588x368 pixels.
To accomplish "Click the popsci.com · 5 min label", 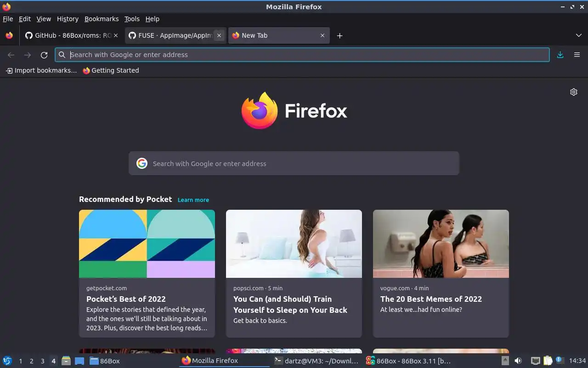I will (x=258, y=288).
